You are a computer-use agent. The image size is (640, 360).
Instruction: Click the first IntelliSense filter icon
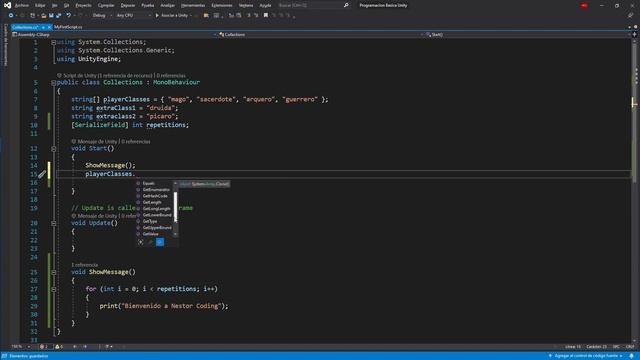coord(141,242)
